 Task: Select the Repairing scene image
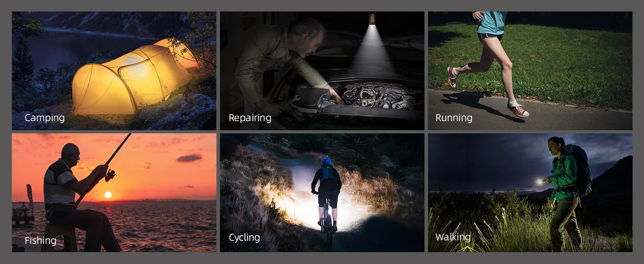(x=322, y=71)
